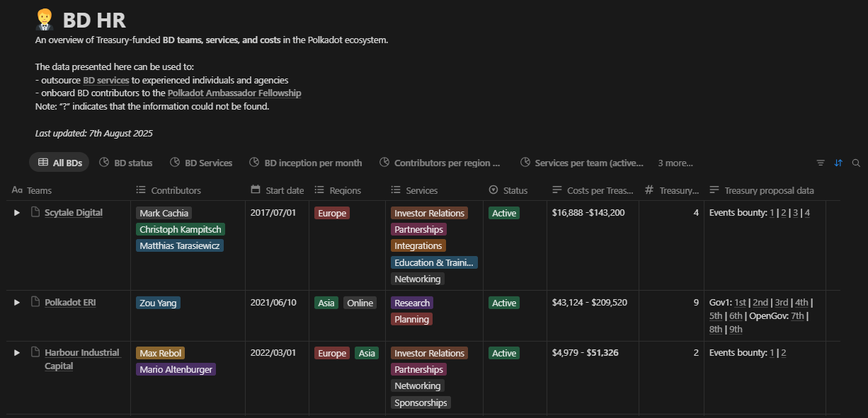Expand the Scytale Digital row toggle
The image size is (868, 418).
pos(17,213)
